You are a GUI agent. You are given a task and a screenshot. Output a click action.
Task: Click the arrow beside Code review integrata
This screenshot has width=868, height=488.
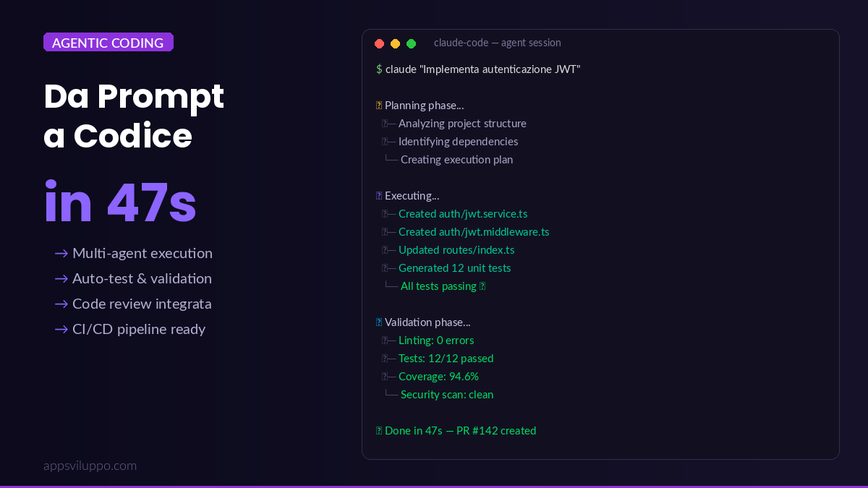[x=61, y=304]
